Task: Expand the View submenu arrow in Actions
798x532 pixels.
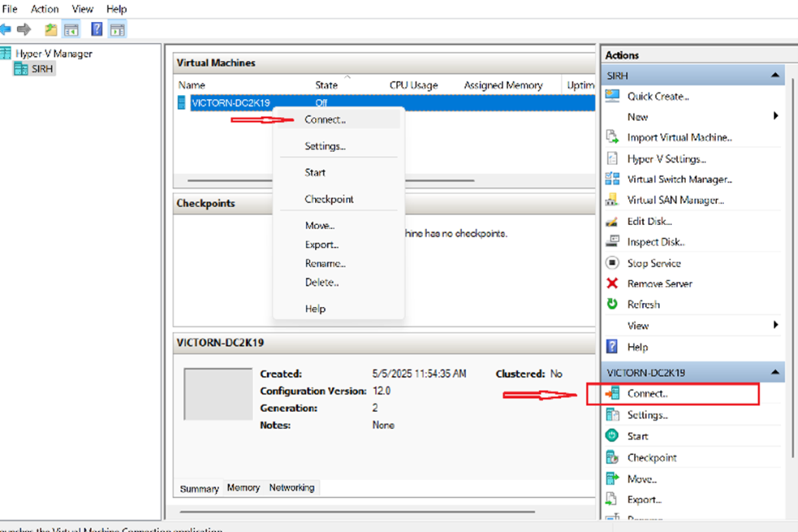Action: tap(775, 325)
